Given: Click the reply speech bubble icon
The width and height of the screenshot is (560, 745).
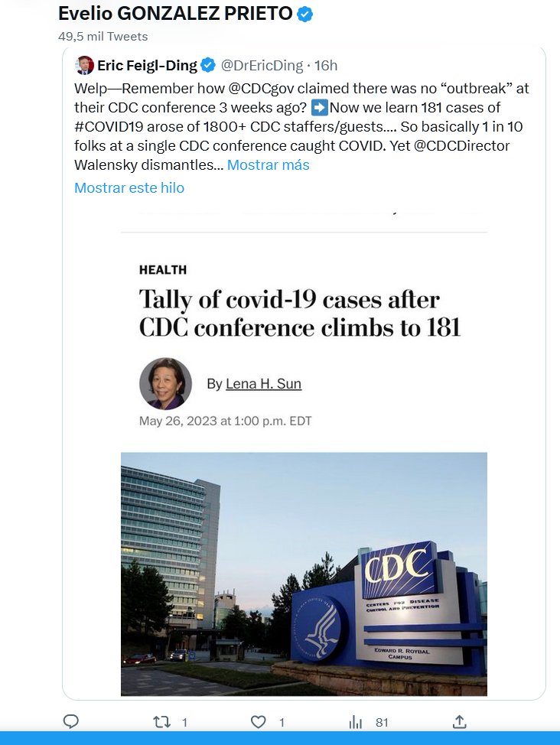Looking at the screenshot, I should pos(71,722).
